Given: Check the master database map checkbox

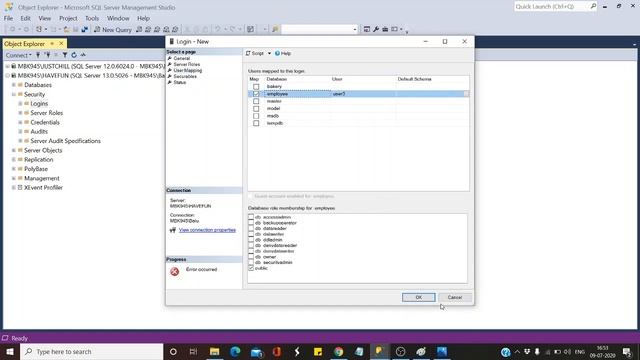Looking at the screenshot, I should pyautogui.click(x=256, y=101).
